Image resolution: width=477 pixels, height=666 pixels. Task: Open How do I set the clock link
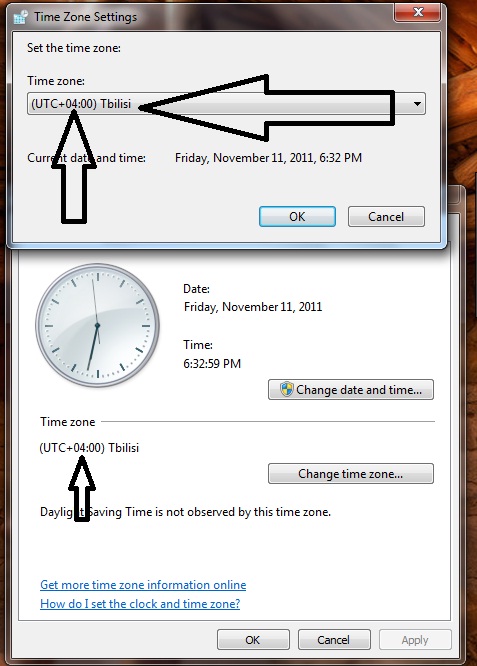pyautogui.click(x=140, y=604)
